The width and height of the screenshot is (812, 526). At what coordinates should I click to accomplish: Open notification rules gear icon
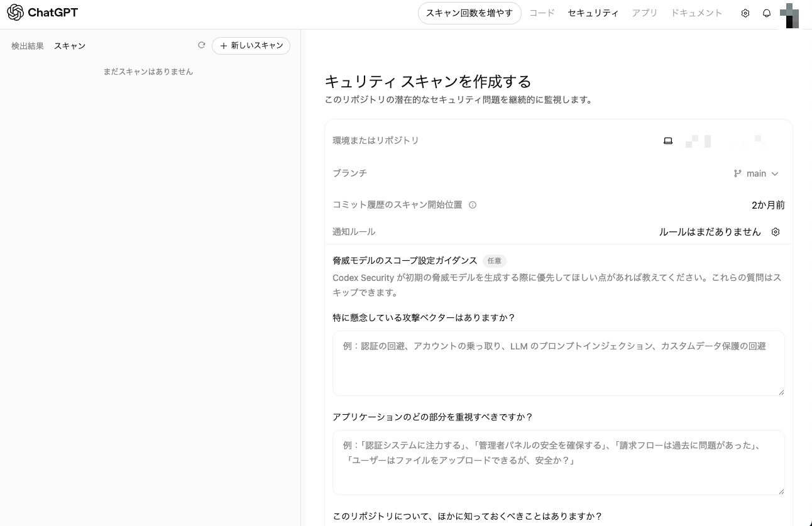click(x=776, y=232)
